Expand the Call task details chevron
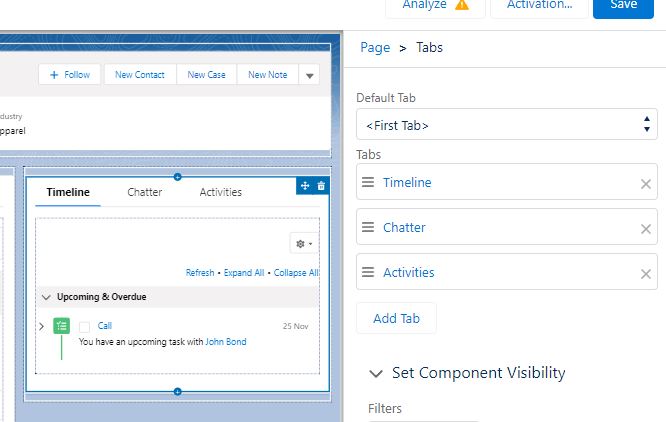Image resolution: width=666 pixels, height=422 pixels. click(x=41, y=327)
